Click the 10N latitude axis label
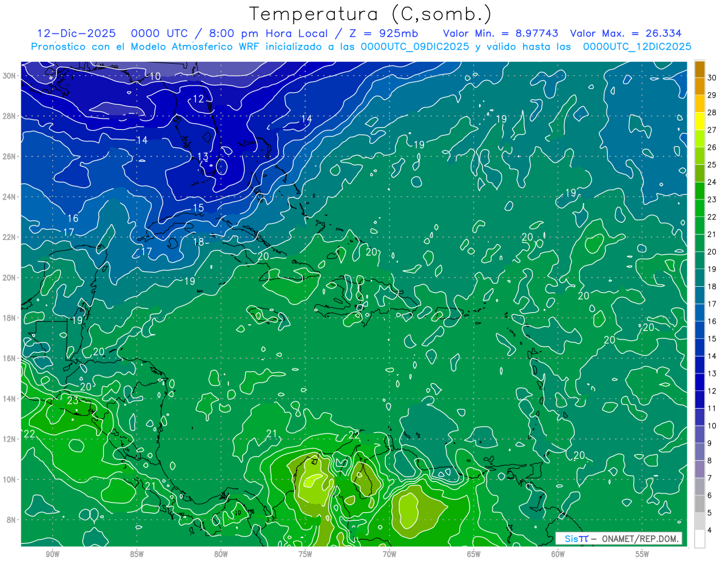728x562 pixels. tap(9, 479)
